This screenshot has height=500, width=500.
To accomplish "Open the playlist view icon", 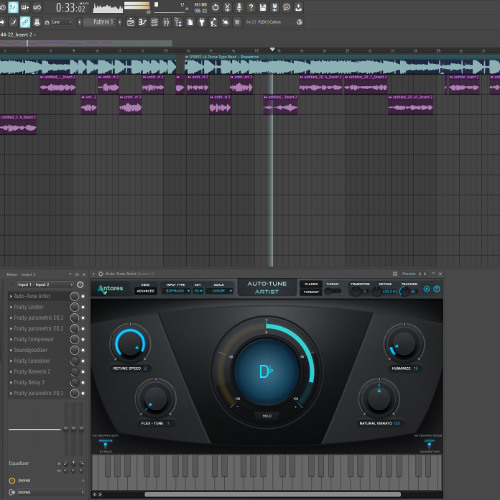I will (131, 22).
